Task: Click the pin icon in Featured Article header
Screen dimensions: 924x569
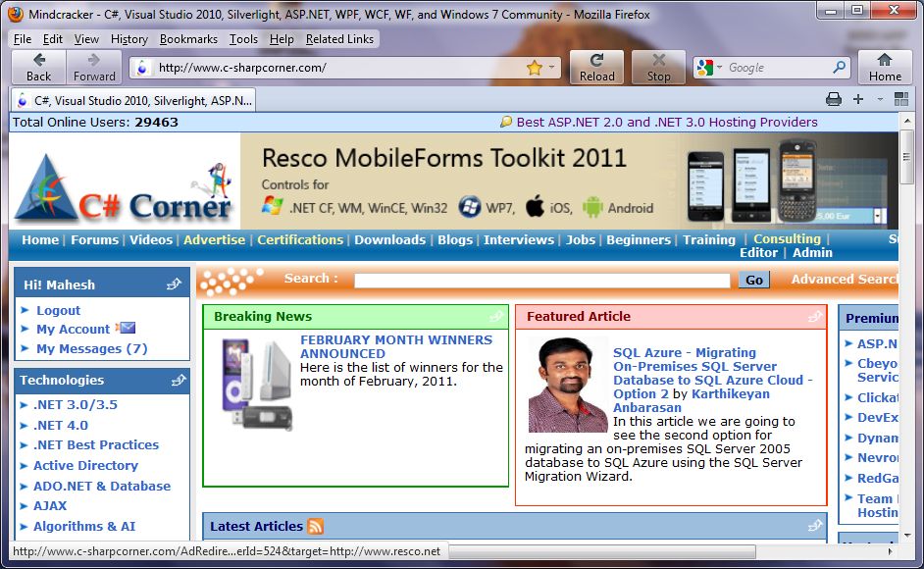Action: 815,317
